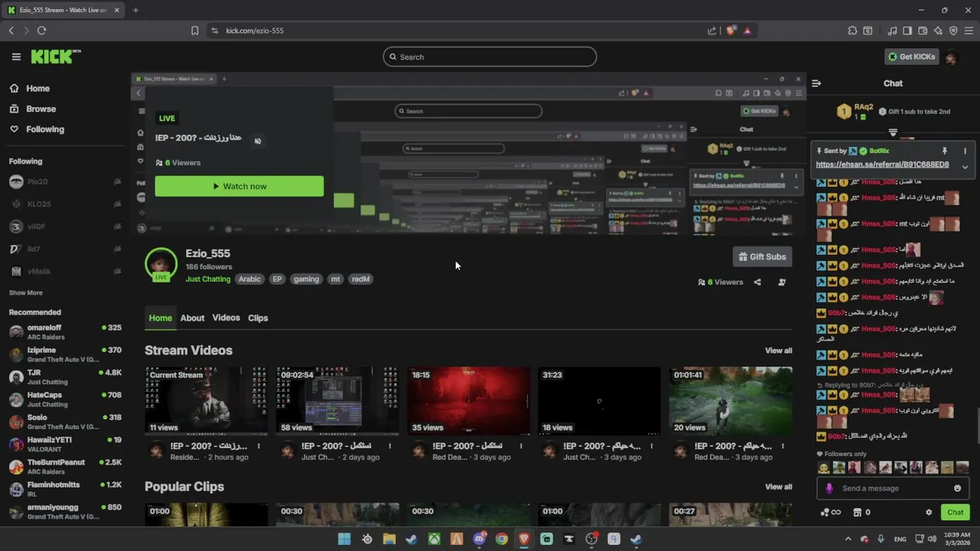Screen dimensions: 980x551
Task: Open options menu for 31:23 video
Action: pos(652,446)
